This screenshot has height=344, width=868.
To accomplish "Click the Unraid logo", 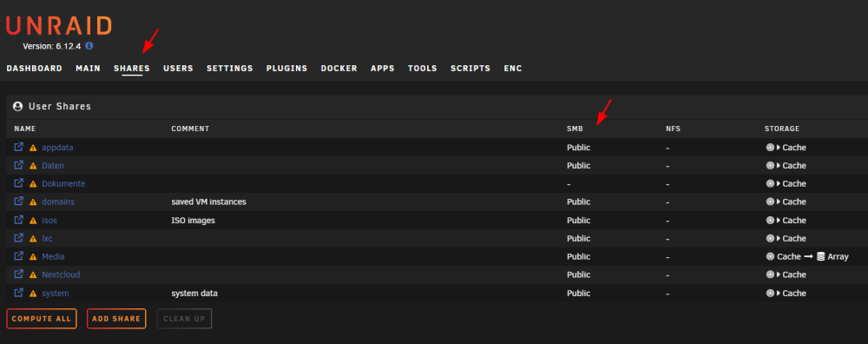I will pyautogui.click(x=59, y=26).
